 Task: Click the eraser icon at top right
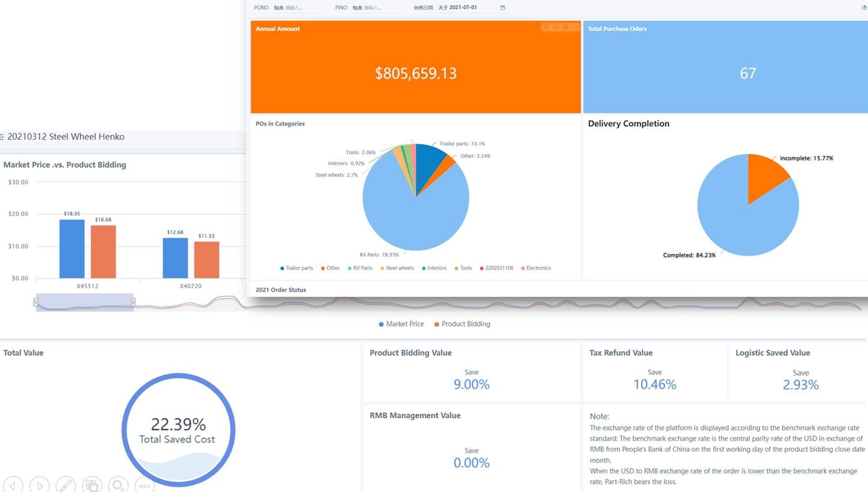coord(864,8)
